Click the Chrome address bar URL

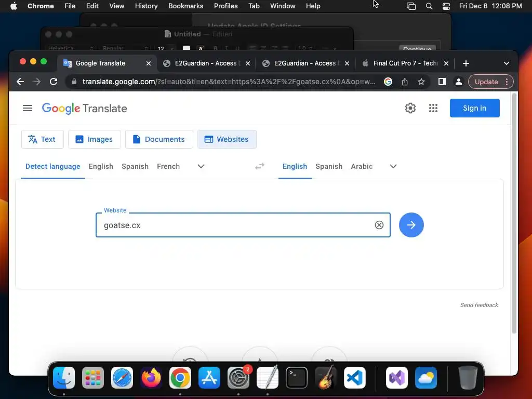point(229,82)
